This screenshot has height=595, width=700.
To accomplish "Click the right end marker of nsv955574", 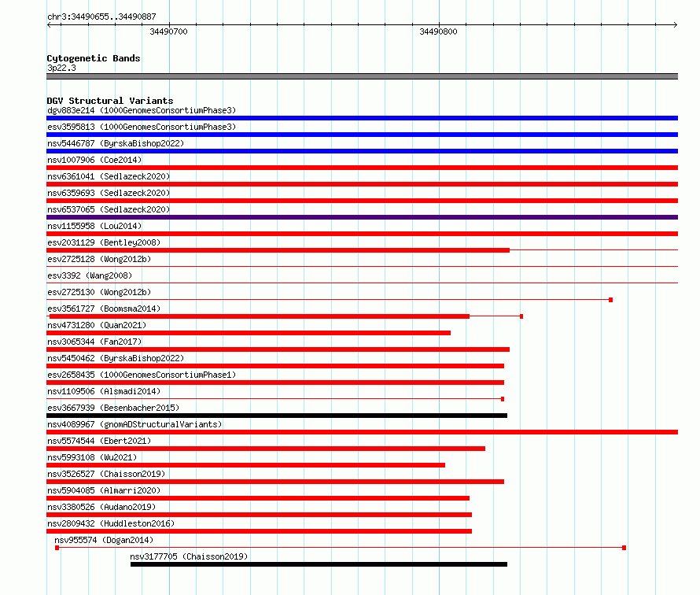I will click(x=624, y=548).
